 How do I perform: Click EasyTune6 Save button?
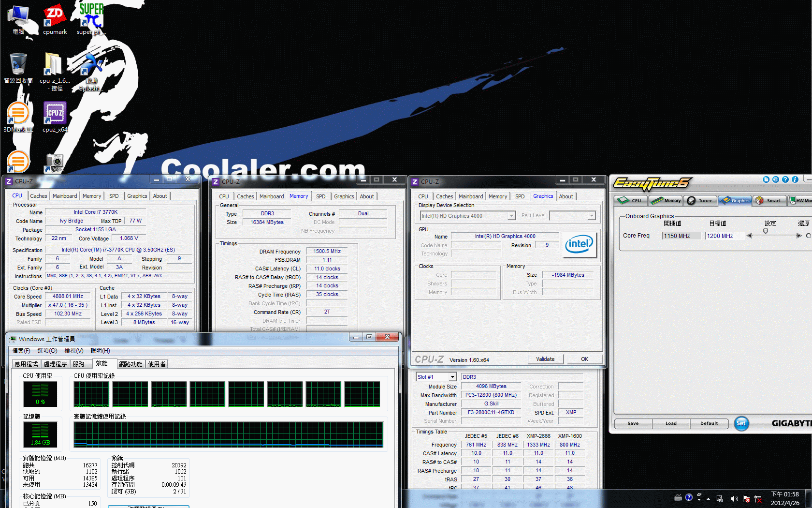click(x=633, y=423)
